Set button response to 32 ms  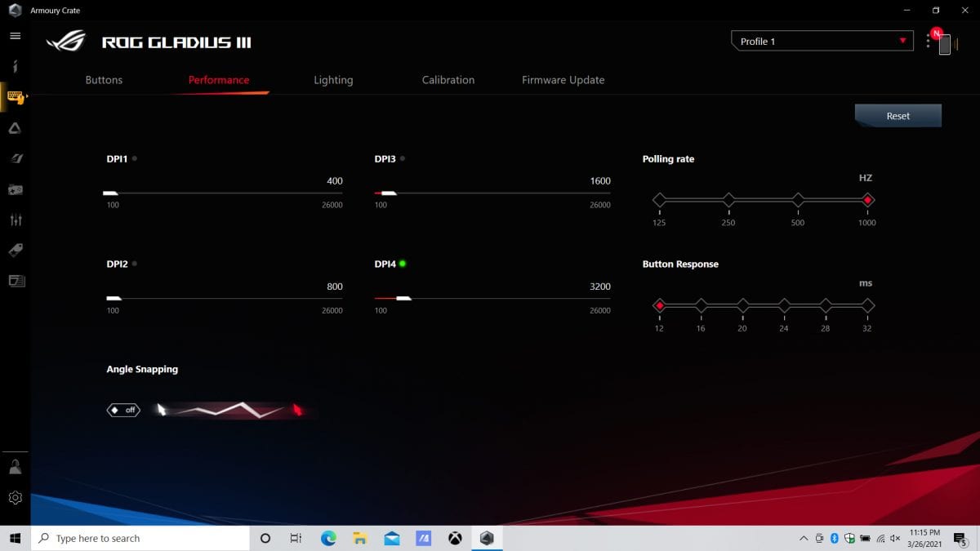click(868, 305)
